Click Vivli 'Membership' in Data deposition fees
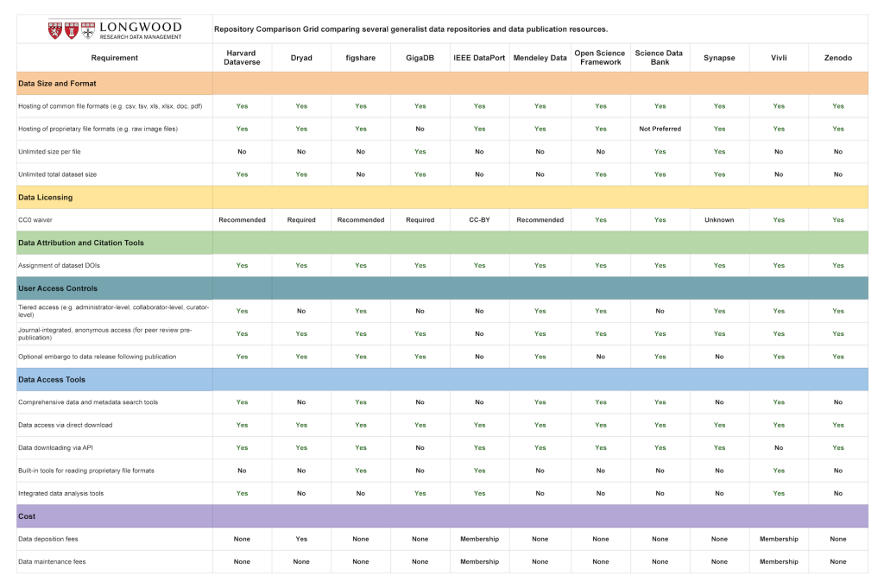This screenshot has height=588, width=884. (x=779, y=539)
